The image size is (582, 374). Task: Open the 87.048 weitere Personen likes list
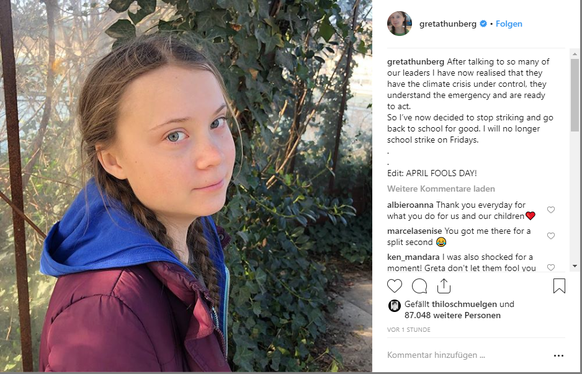tap(452, 315)
